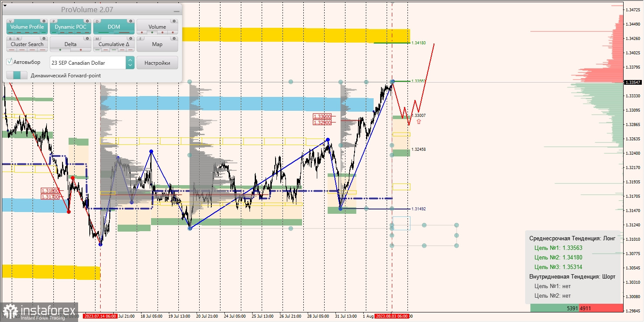This screenshot has height=322, width=644.
Task: Open Map module gear settings
Action: [x=174, y=38]
